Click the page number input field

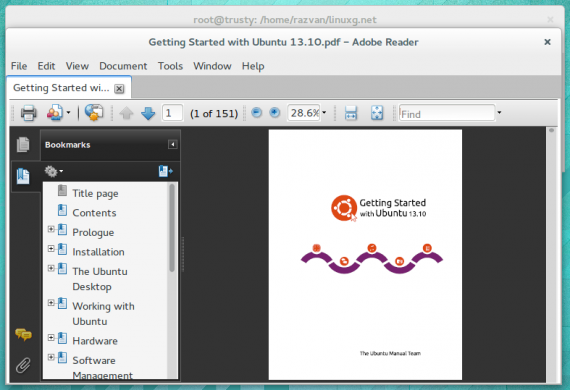tap(172, 113)
